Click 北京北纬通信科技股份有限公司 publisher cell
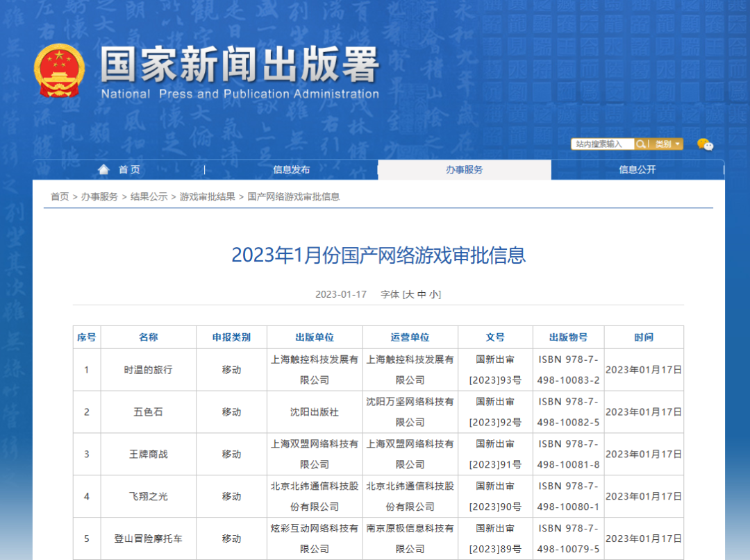Viewport: 750px width, 560px height. click(x=315, y=496)
